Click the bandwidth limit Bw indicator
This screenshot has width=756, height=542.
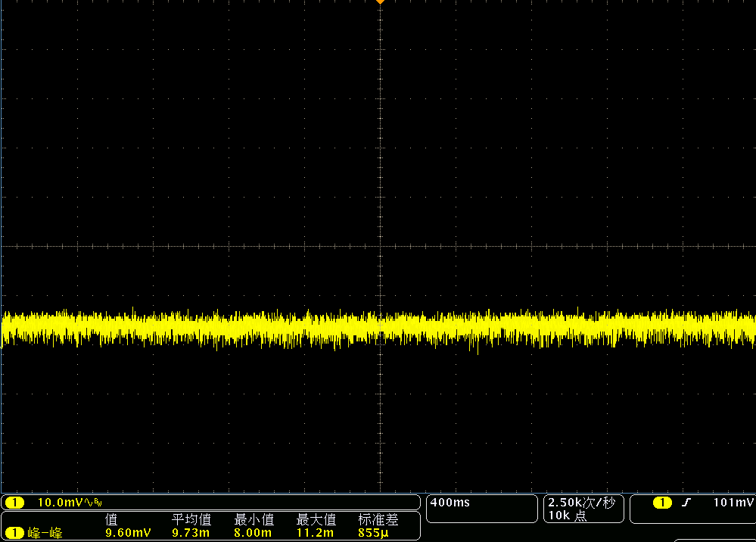click(98, 503)
